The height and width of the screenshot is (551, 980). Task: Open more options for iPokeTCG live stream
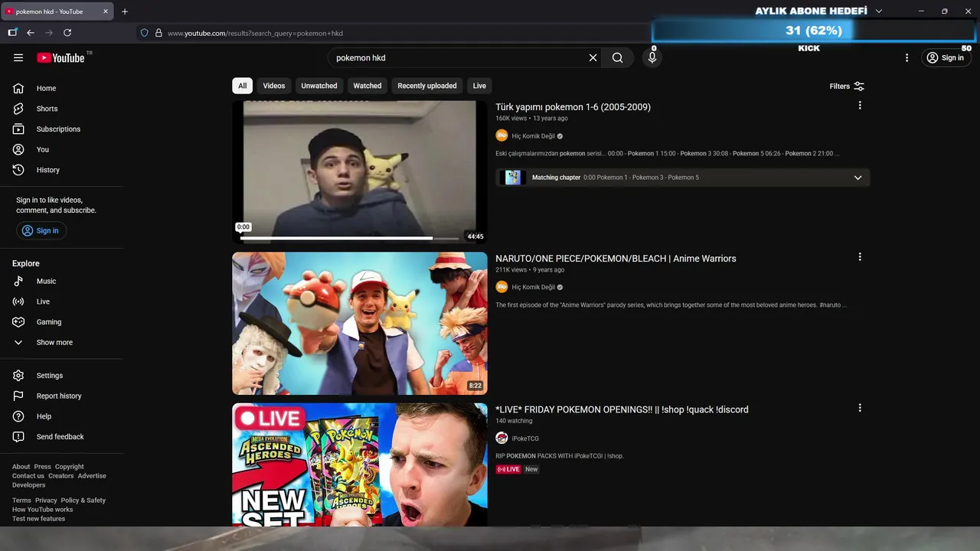point(860,408)
